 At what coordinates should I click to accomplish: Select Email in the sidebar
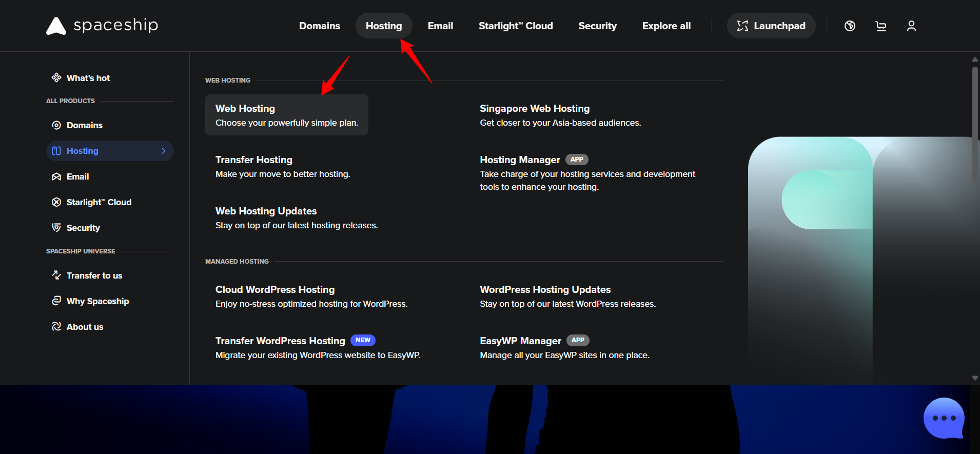[110, 176]
